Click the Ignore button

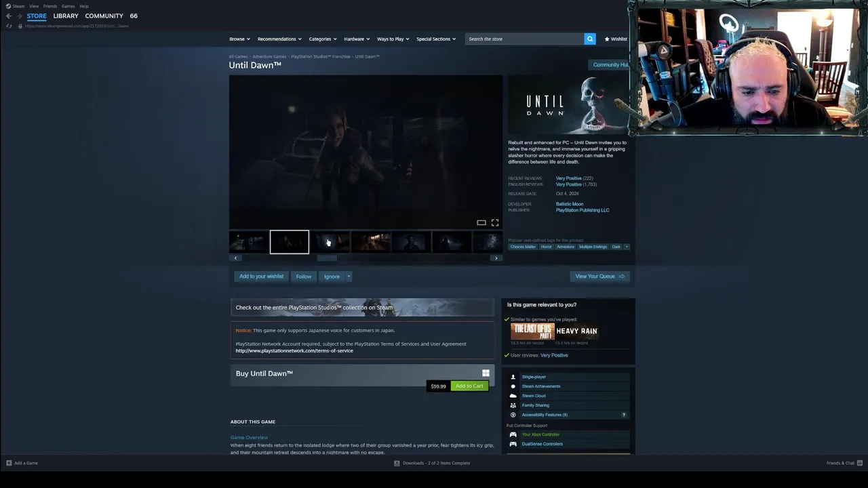click(x=332, y=277)
